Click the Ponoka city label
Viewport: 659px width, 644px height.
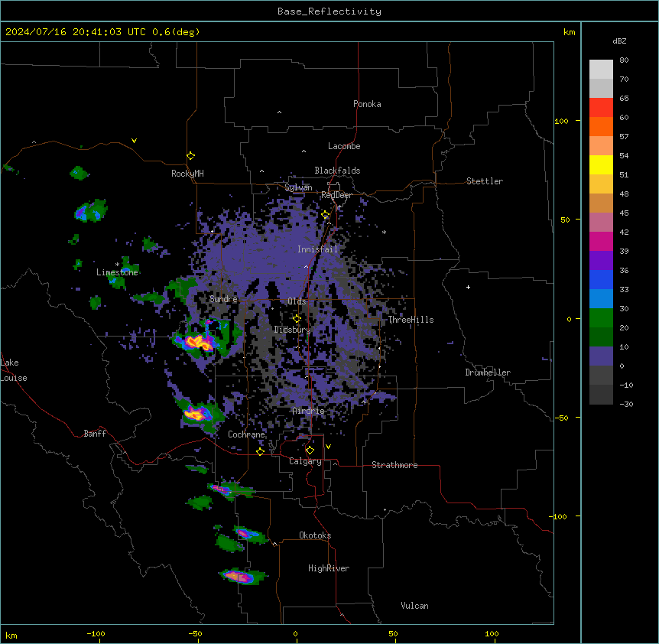[367, 104]
